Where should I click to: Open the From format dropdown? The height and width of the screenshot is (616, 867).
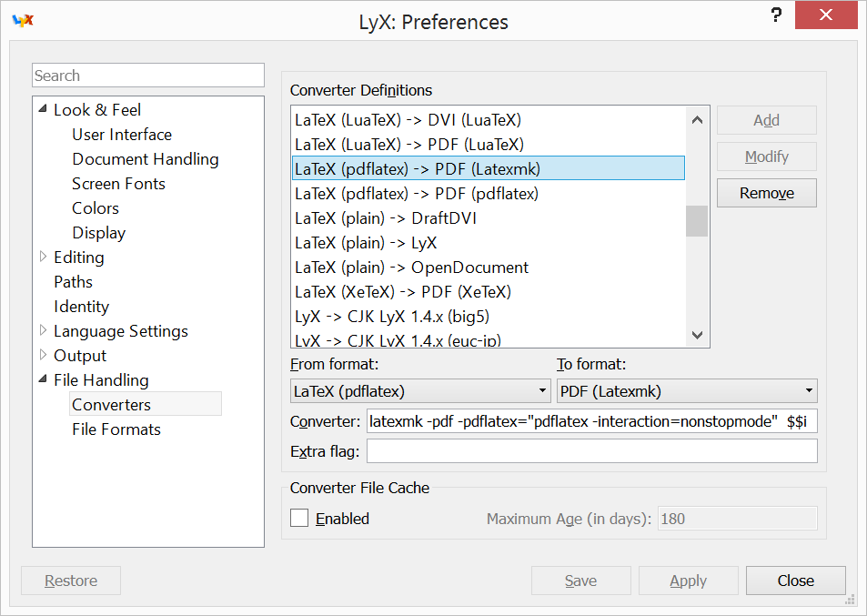coord(420,391)
